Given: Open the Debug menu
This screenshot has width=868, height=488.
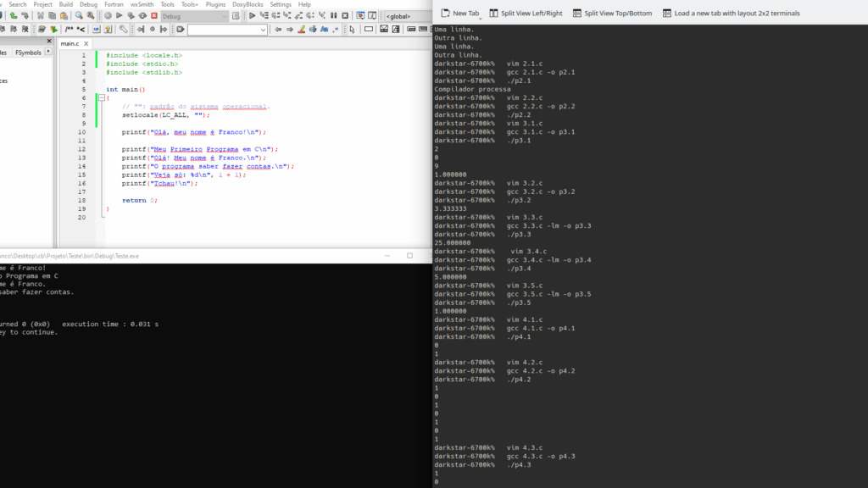Looking at the screenshot, I should (x=88, y=4).
